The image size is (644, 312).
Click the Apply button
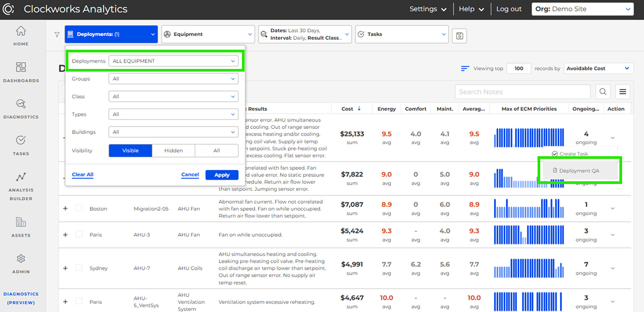coord(222,175)
